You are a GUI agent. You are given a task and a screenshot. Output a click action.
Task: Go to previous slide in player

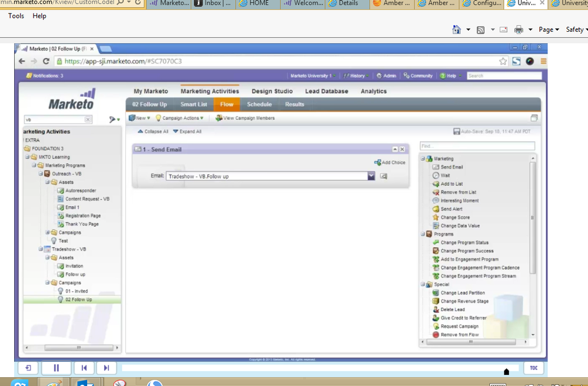84,368
